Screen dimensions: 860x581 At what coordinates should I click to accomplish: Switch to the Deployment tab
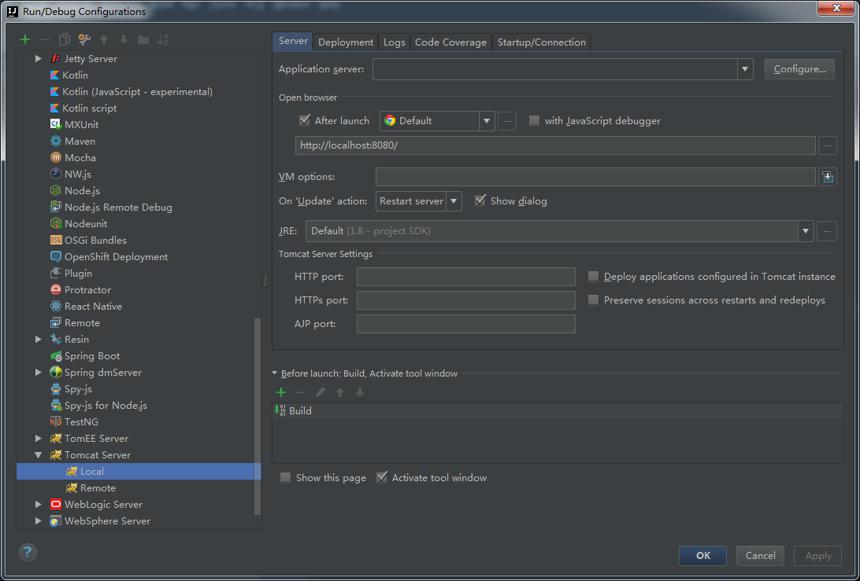point(346,42)
